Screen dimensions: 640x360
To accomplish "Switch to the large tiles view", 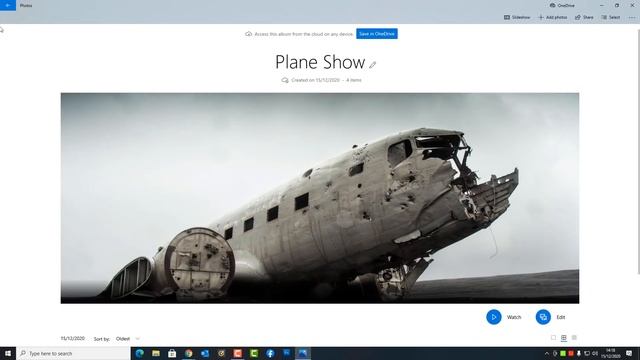I will 553,338.
